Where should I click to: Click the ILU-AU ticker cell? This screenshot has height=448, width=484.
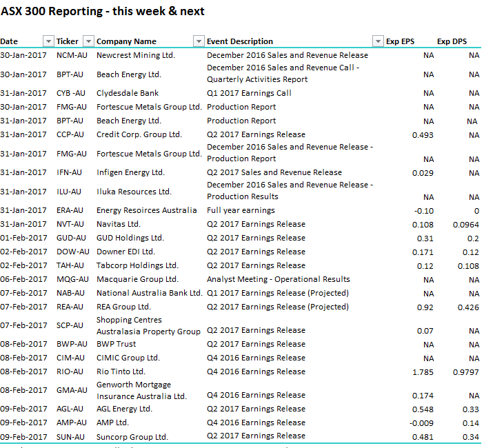tap(69, 192)
